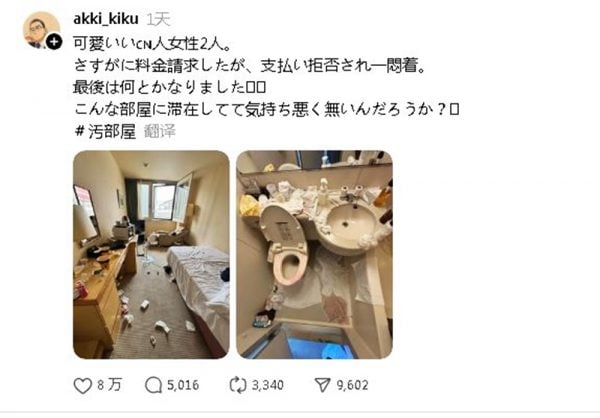
Task: Click the heart like icon
Action: pyautogui.click(x=83, y=385)
